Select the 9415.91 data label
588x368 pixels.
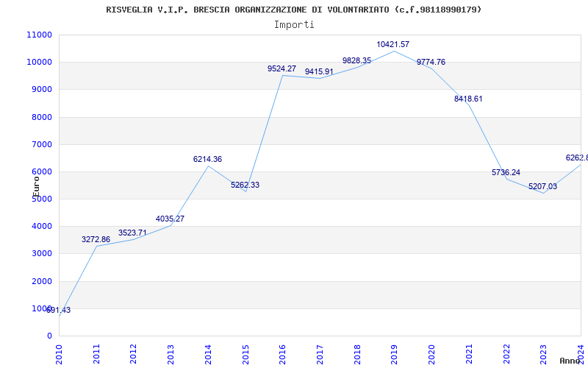[x=319, y=71]
